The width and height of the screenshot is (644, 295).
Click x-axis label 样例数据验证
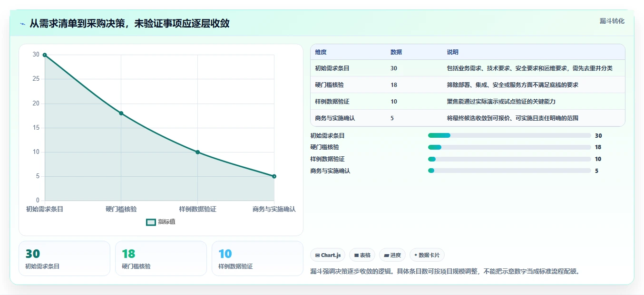point(197,209)
